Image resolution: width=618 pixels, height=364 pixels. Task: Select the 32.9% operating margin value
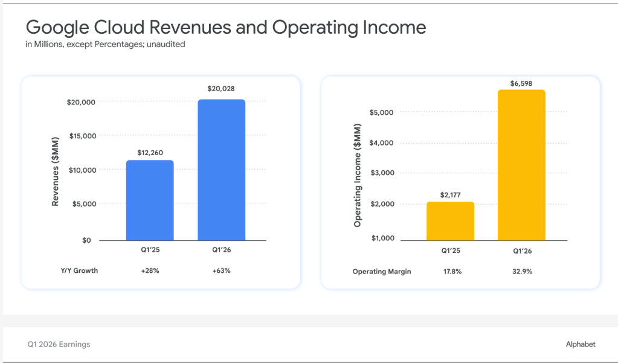521,272
